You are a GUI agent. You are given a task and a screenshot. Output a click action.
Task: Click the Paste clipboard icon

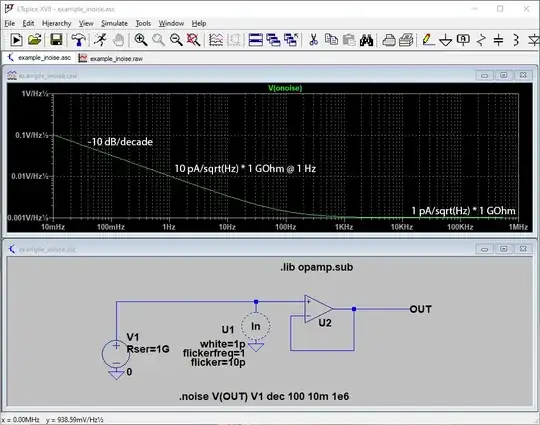pos(349,40)
